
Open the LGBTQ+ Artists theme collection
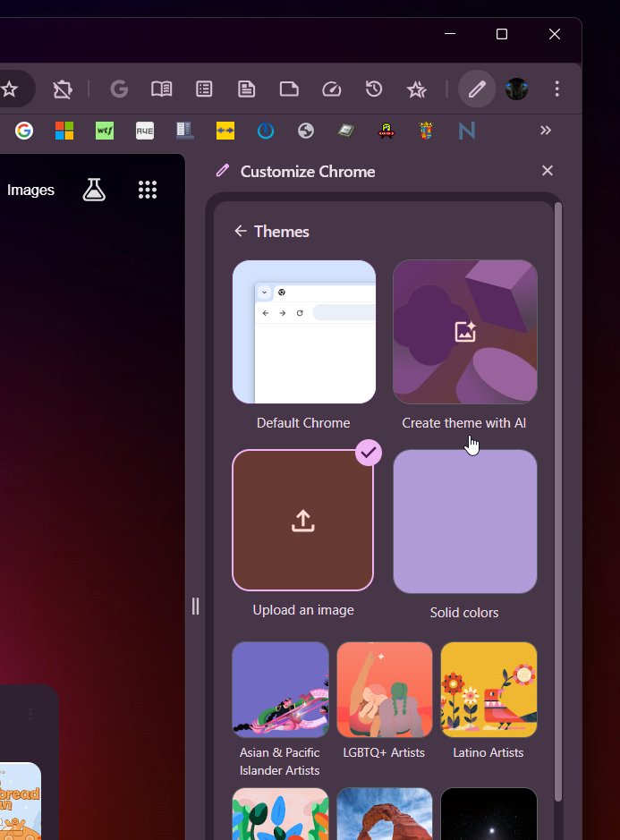pos(384,689)
